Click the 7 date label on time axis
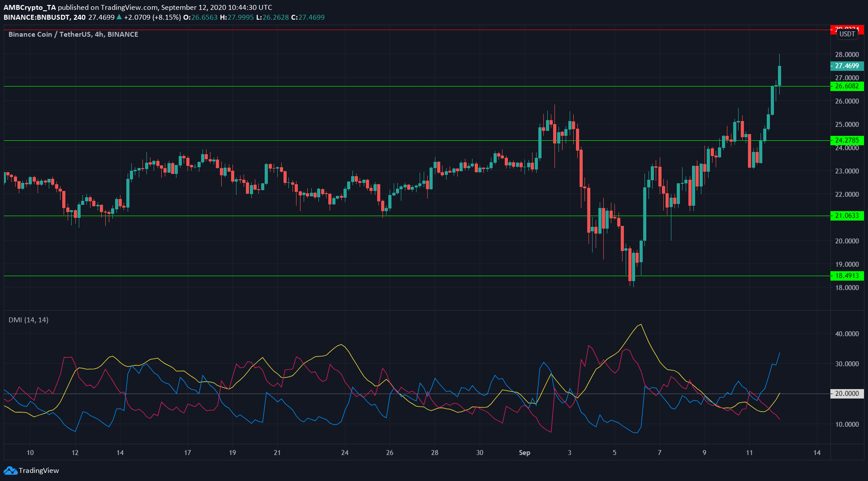This screenshot has width=868, height=481. pos(660,453)
